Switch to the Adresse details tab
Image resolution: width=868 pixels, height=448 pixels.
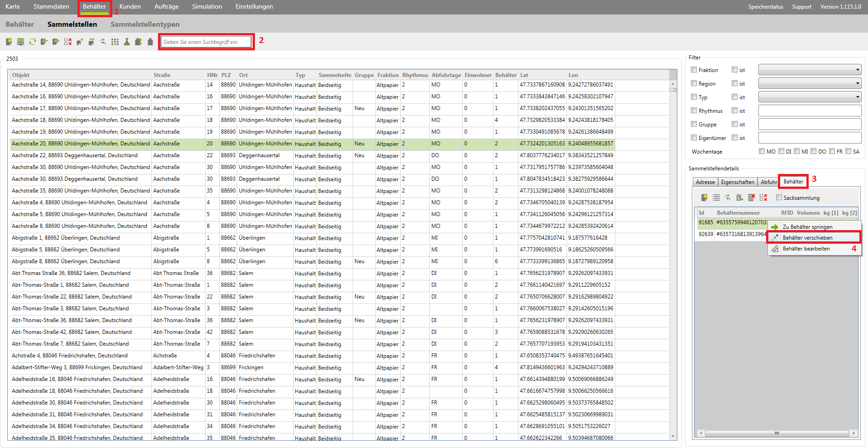(705, 182)
